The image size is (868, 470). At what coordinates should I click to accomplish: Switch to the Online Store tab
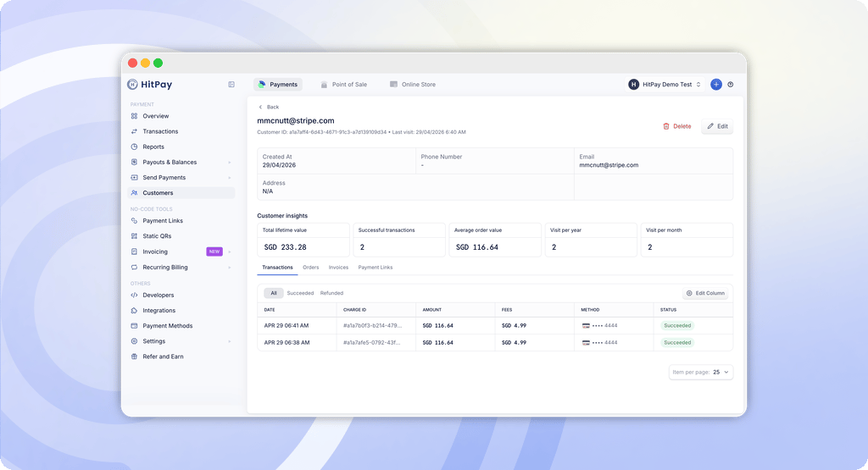point(413,85)
